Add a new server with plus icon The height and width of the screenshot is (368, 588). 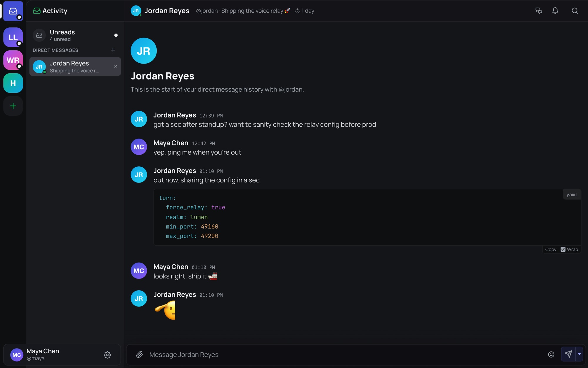pos(13,106)
